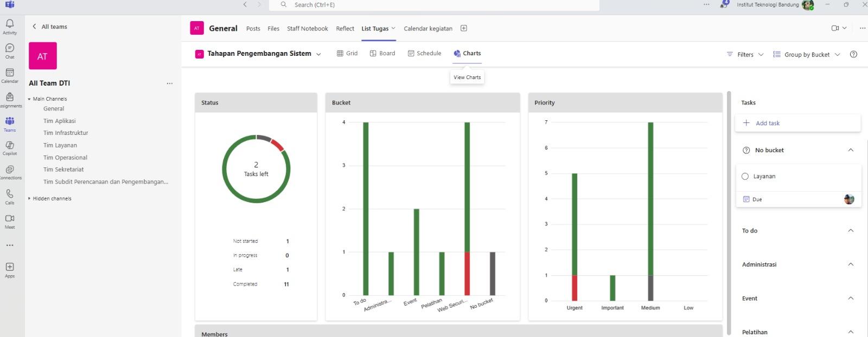Viewport: 868px width, 337px height.
Task: Click the add tab plus icon
Action: pyautogui.click(x=464, y=28)
